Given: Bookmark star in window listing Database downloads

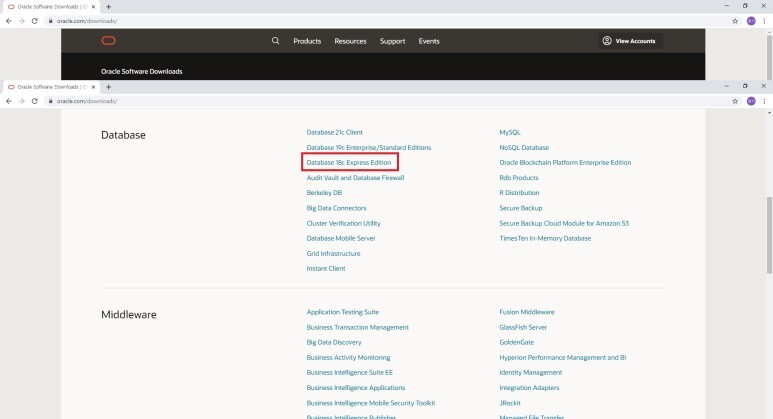Looking at the screenshot, I should pos(735,101).
